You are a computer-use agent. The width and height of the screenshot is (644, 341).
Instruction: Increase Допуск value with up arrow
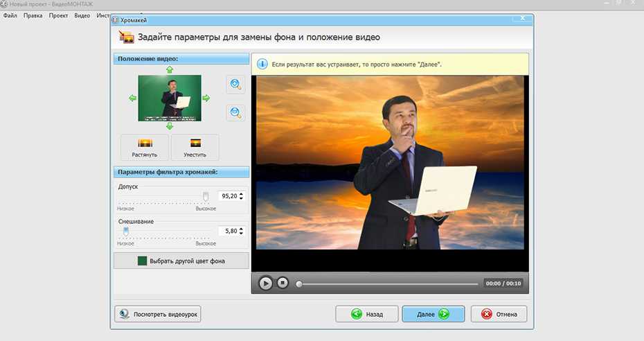click(x=242, y=193)
